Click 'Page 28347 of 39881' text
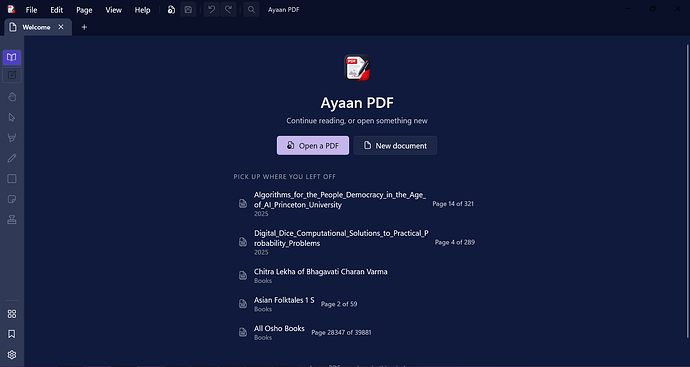Viewport: 690px width, 367px height. (x=341, y=333)
